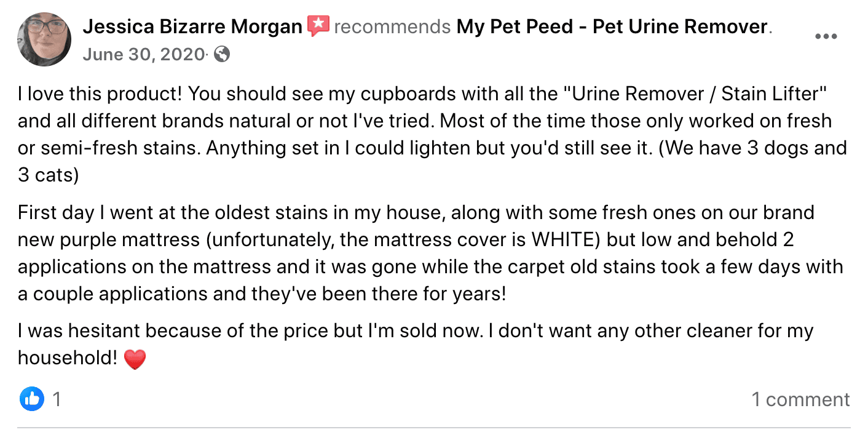Click the blue thumbs-up reaction icon
The width and height of the screenshot is (868, 432).
point(31,399)
